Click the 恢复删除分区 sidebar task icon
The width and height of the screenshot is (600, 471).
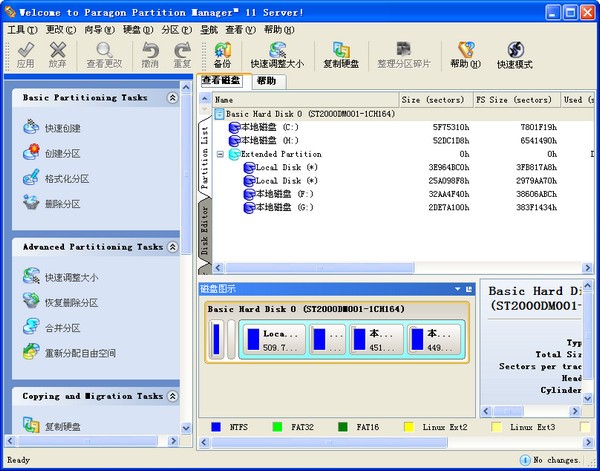tap(31, 302)
